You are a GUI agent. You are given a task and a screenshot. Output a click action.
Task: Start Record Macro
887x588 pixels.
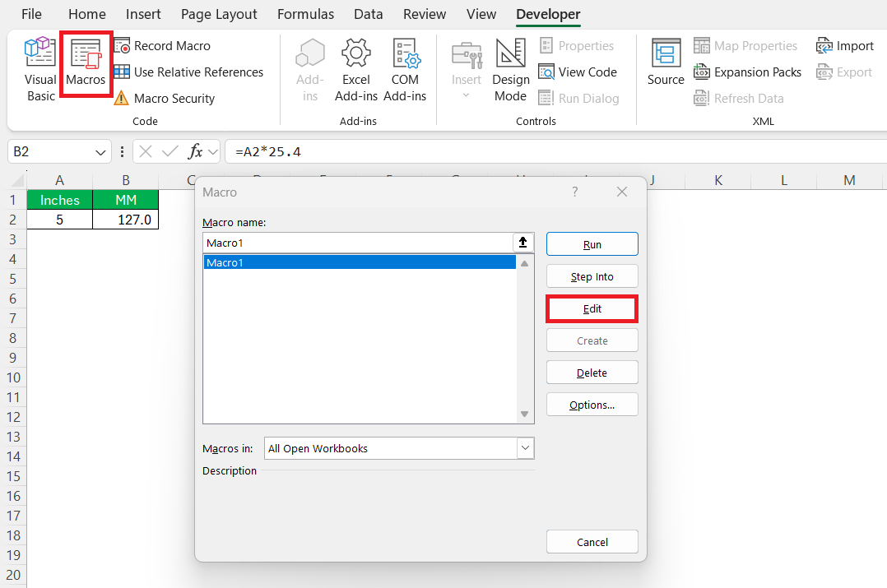coord(162,46)
